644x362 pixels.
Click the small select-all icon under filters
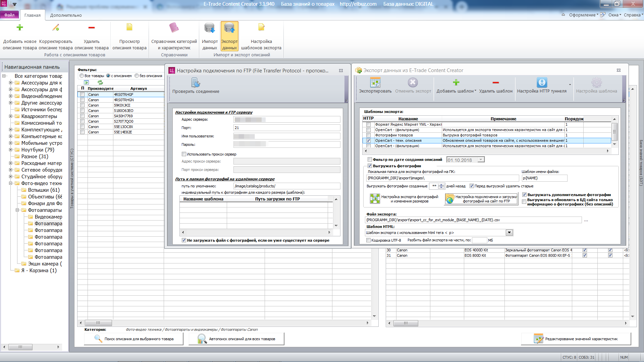coord(87,82)
